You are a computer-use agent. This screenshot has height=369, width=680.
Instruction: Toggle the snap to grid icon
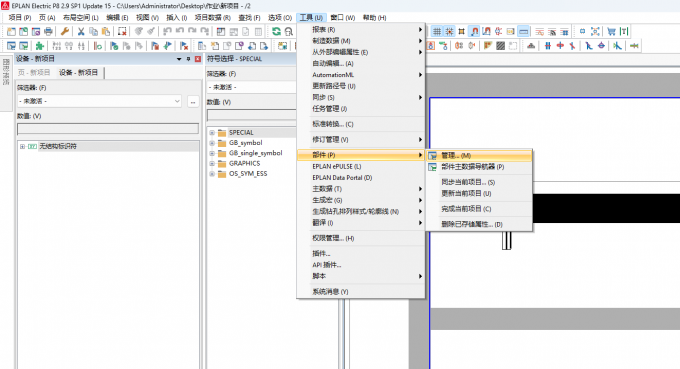[x=449, y=31]
